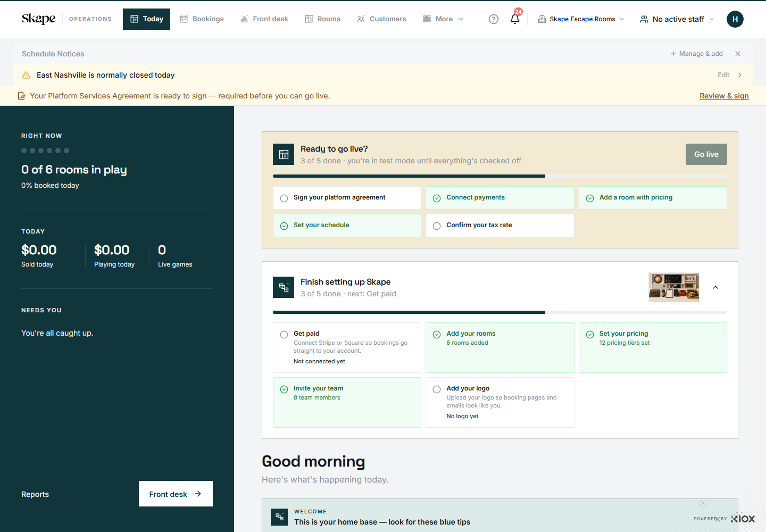
Task: Toggle Add your rooms check circle
Action: 437,335
